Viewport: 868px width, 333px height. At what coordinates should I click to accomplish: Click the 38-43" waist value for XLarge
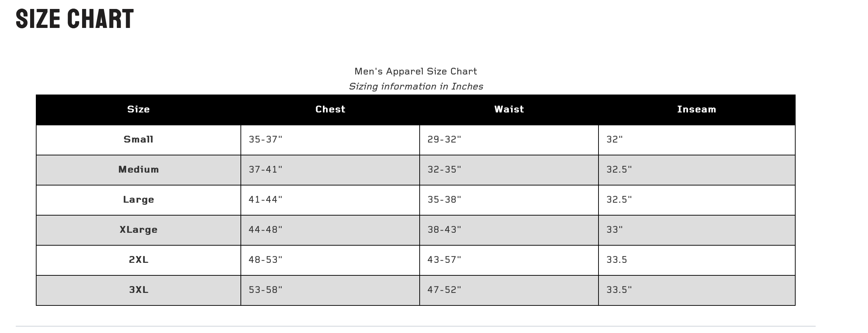[444, 230]
